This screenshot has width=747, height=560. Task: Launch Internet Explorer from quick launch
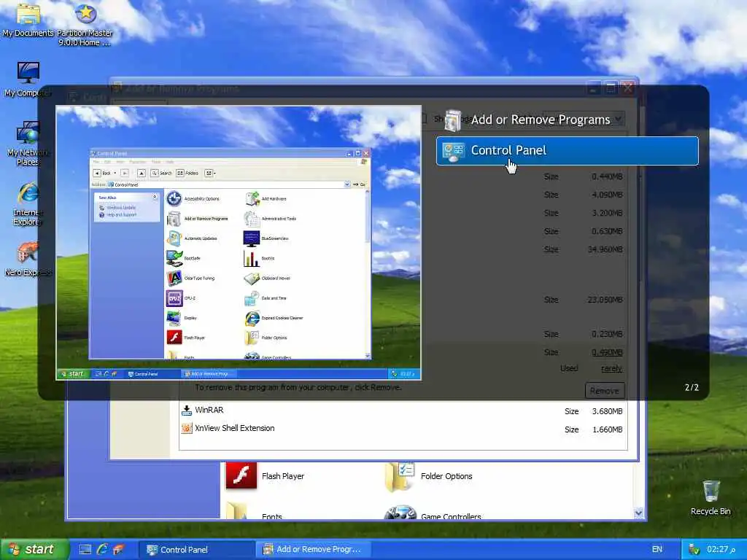click(x=102, y=550)
